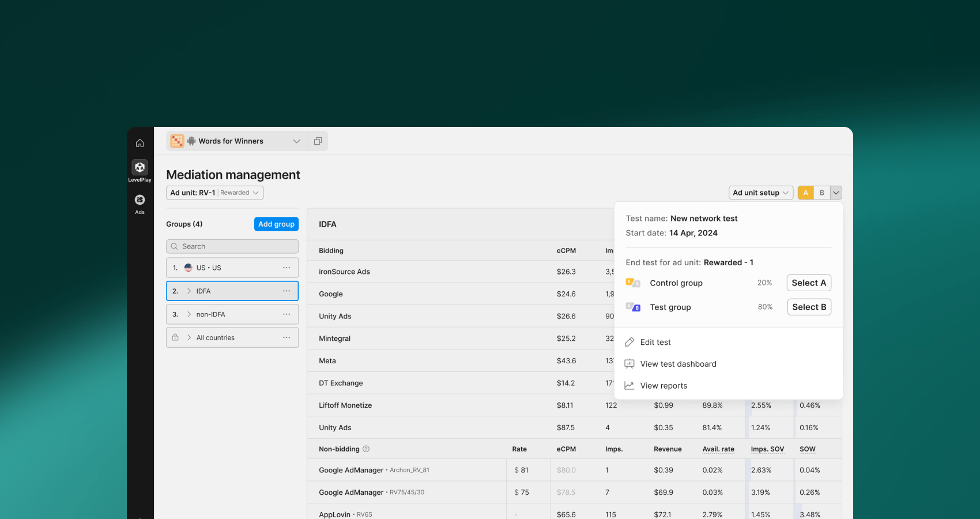Click the View test dashboard icon
The height and width of the screenshot is (519, 980).
pyautogui.click(x=629, y=364)
